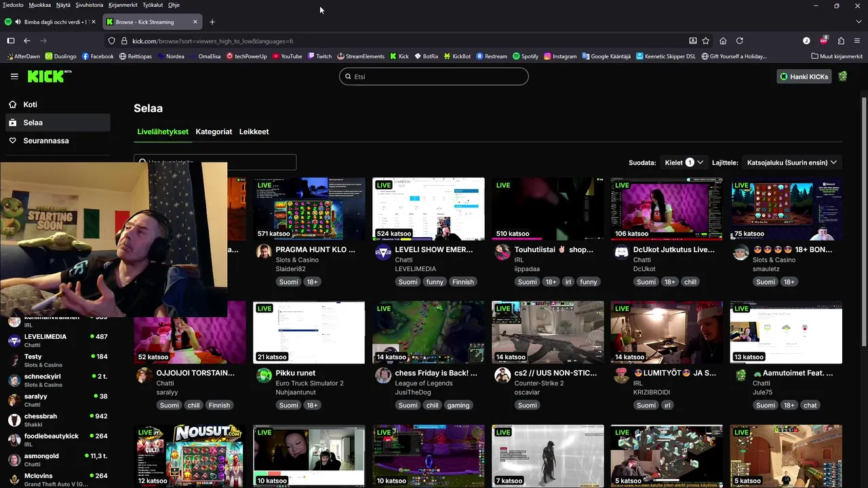
Task: Open the Facebook bookmark
Action: [x=98, y=56]
